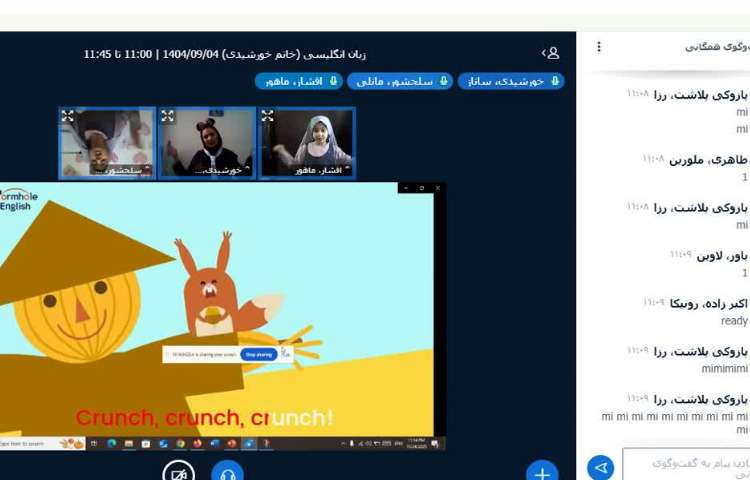This screenshot has height=480, width=750.
Task: Click the clock in shared taskbar
Action: (x=416, y=443)
